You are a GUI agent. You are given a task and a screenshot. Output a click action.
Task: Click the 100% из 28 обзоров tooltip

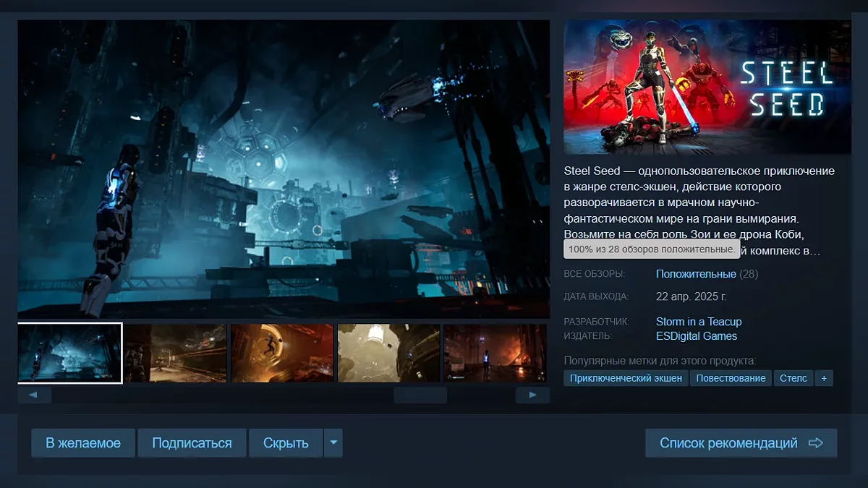point(651,249)
